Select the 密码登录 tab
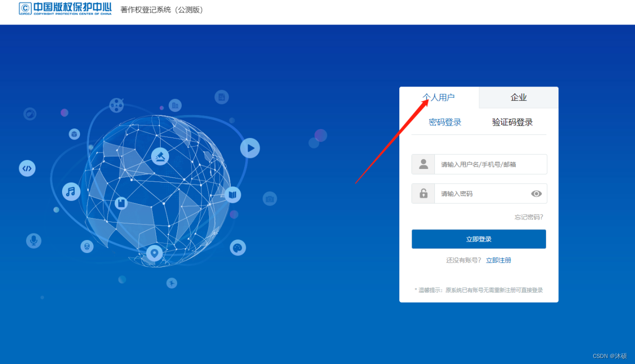Screen dimensions: 635x364 (445, 121)
